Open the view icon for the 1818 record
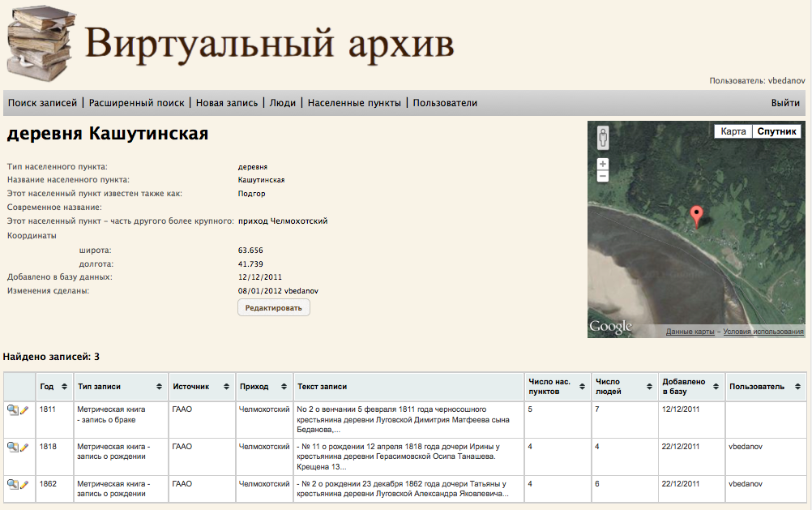 click(x=12, y=448)
